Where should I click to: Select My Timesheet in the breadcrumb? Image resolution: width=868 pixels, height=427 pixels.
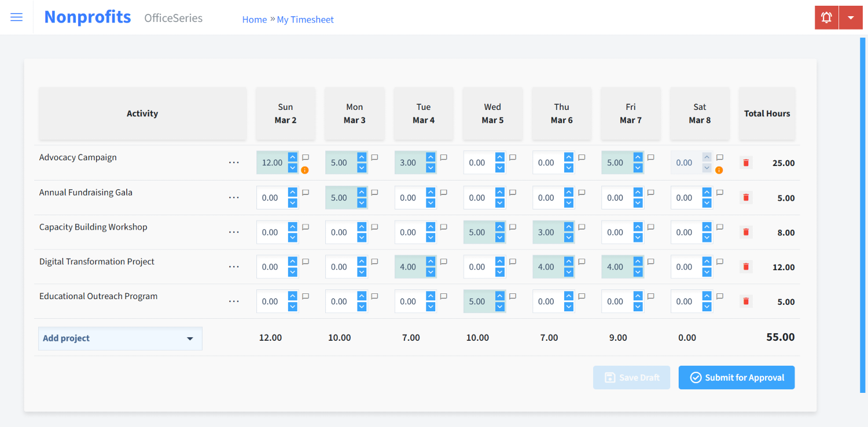pos(305,19)
